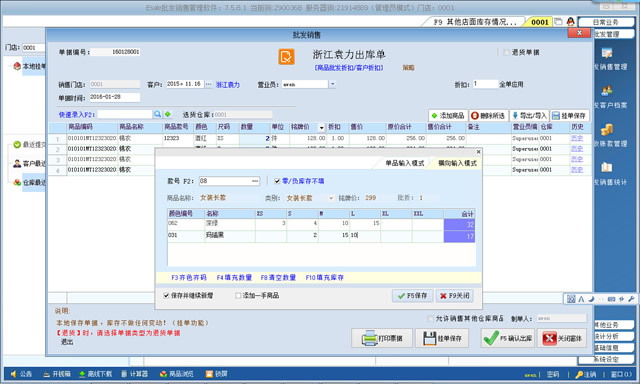The height and width of the screenshot is (384, 640).
Task: Expand the 铭牌价 column dropdown arrow
Action: [x=321, y=127]
